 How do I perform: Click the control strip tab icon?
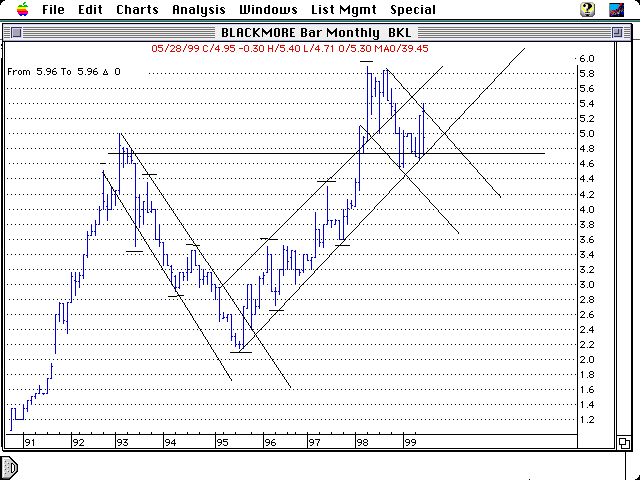click(x=9, y=467)
